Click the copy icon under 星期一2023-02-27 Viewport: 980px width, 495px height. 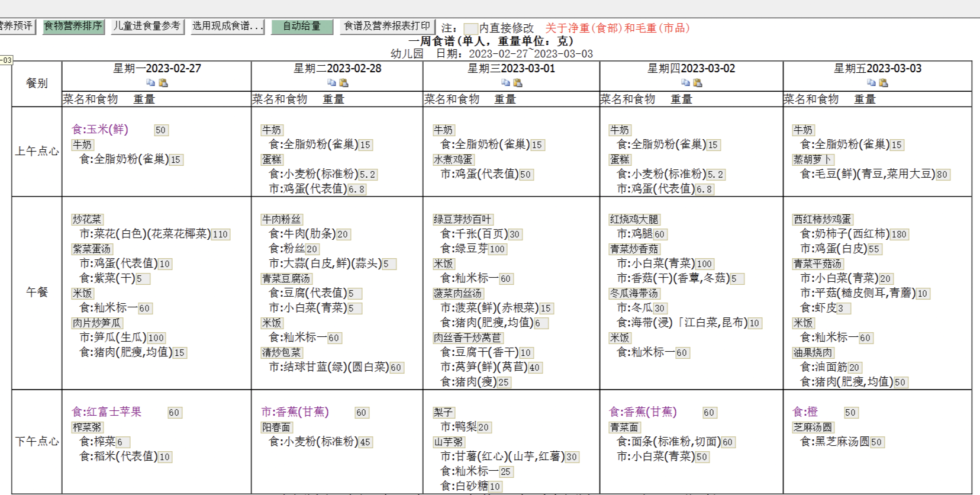150,83
